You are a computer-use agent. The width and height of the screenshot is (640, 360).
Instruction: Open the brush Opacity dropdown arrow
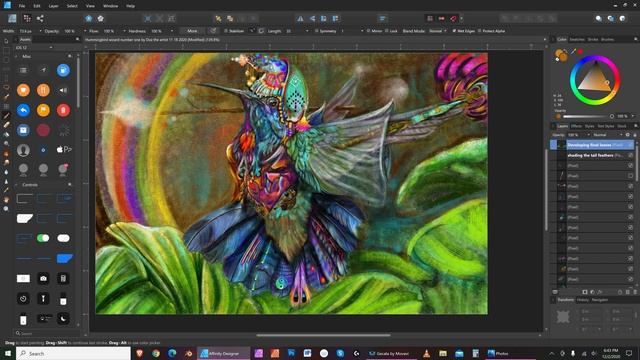84,31
